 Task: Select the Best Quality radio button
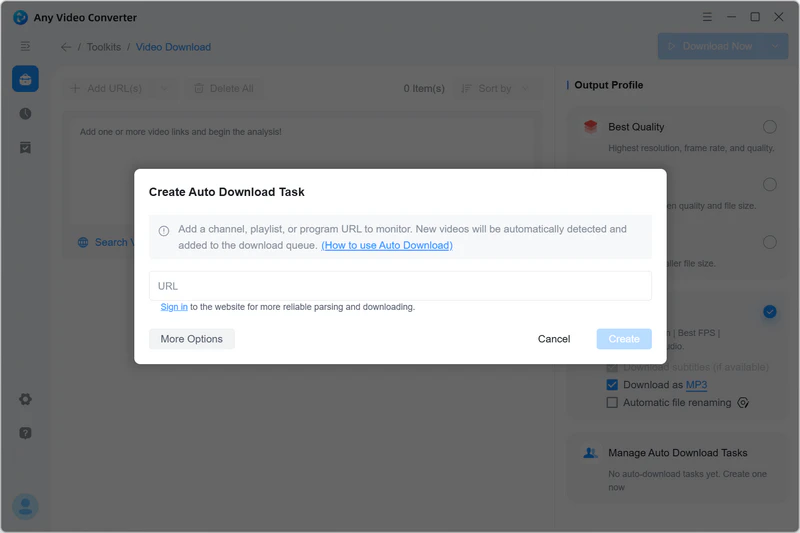click(769, 127)
